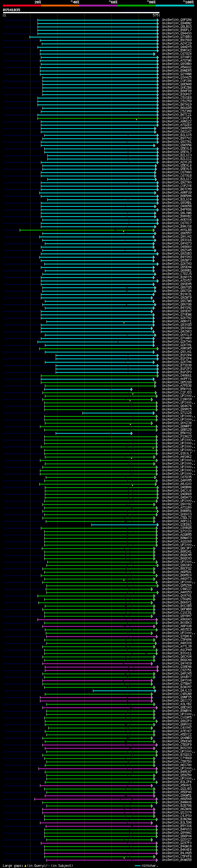Click the purple alignment bar for UniRef100_Q38EH6
This screenshot has width=197, height=868.
pos(102,667)
